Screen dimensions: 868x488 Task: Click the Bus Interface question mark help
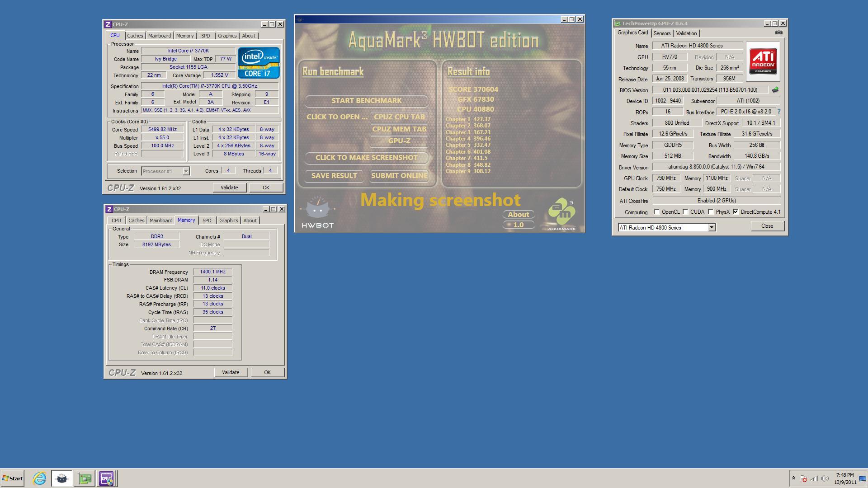(778, 112)
